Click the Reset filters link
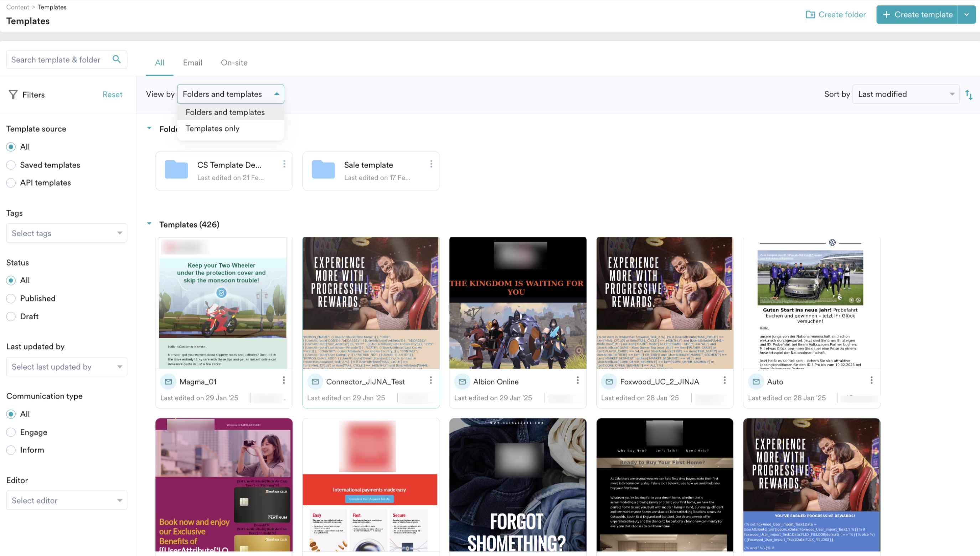 coord(112,95)
